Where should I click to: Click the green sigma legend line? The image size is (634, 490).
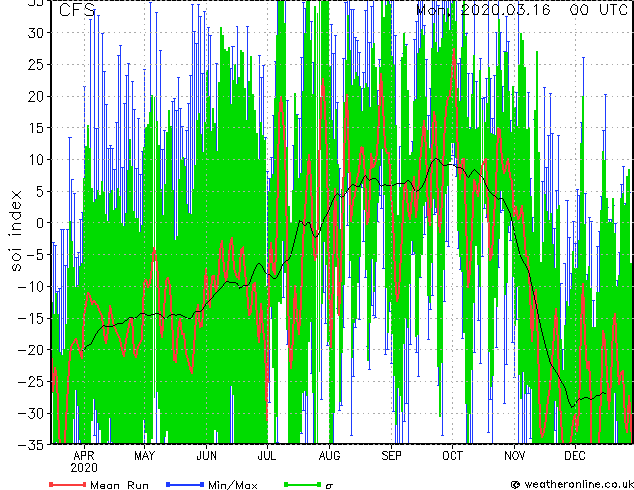coord(303,484)
